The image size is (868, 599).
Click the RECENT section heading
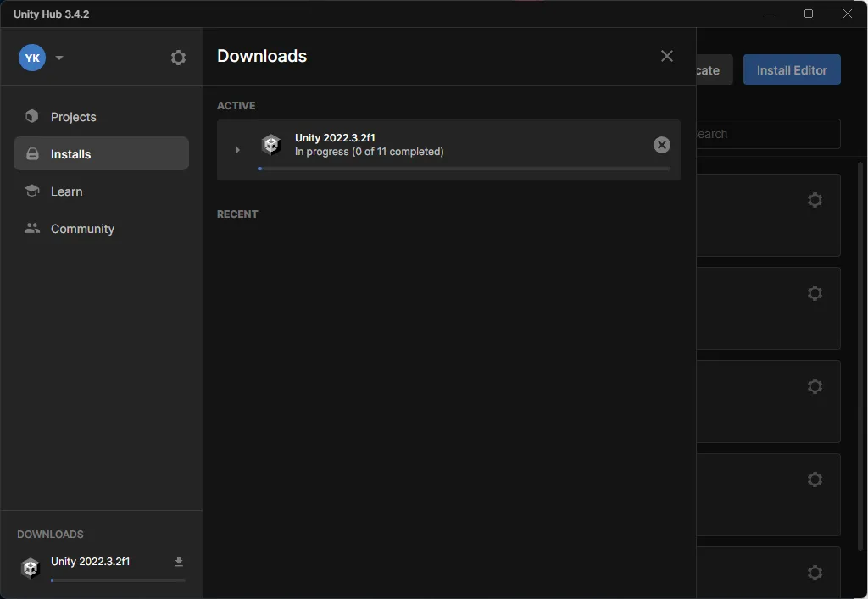pyautogui.click(x=237, y=214)
